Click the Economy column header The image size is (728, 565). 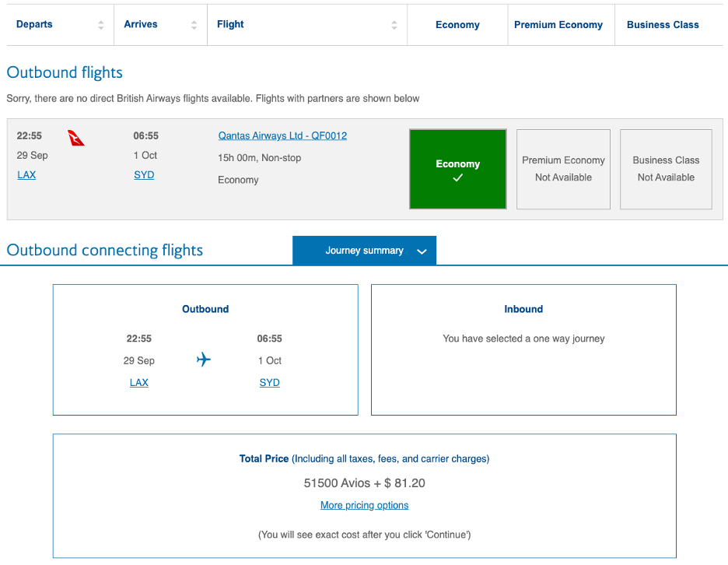coord(457,25)
